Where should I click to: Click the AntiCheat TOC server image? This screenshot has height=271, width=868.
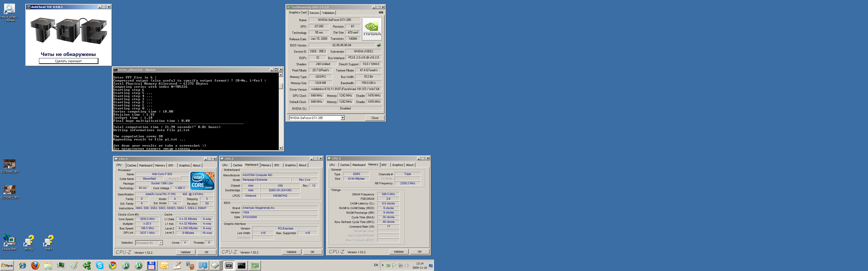69,30
